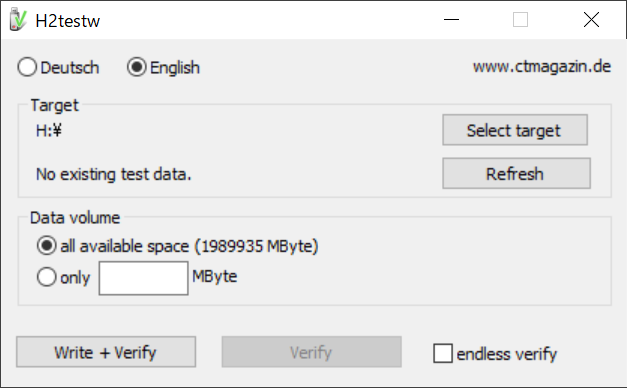Open the www.ctmagazin.de link
Viewport: 627px width, 388px height.
tap(542, 66)
